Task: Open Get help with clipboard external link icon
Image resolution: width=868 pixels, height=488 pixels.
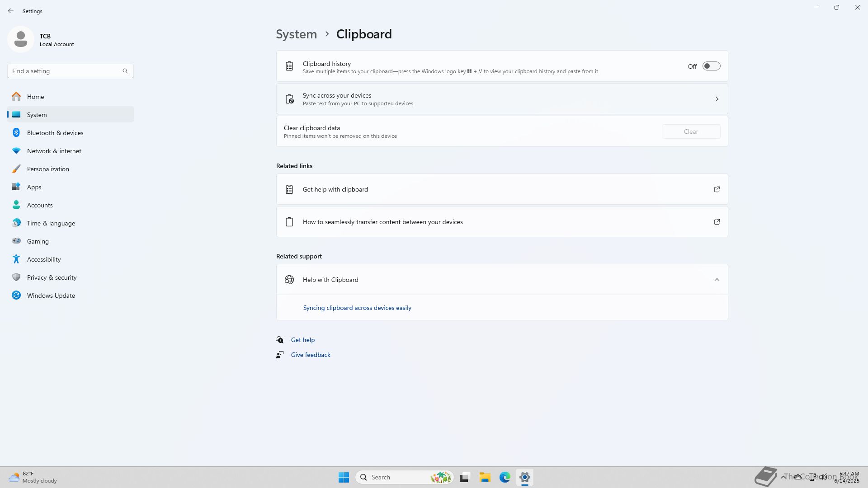Action: (717, 189)
